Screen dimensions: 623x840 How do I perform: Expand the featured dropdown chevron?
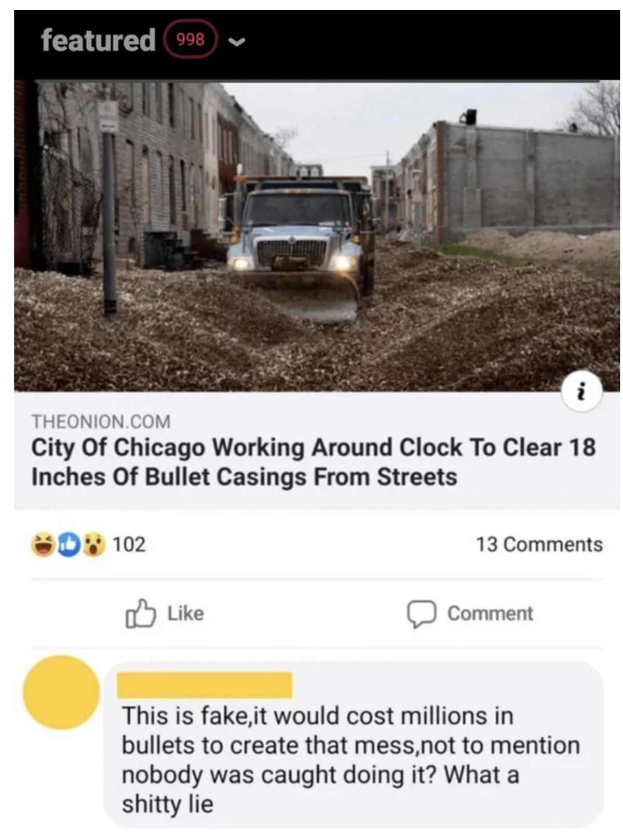236,42
